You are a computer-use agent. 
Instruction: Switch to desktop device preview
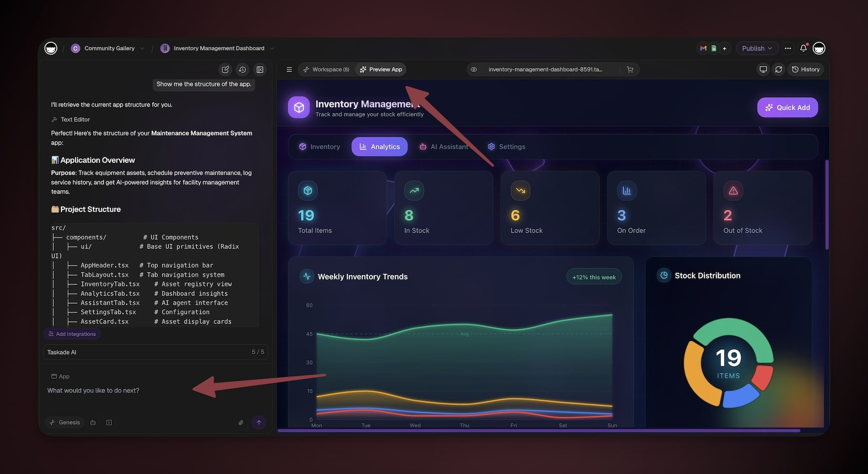763,70
